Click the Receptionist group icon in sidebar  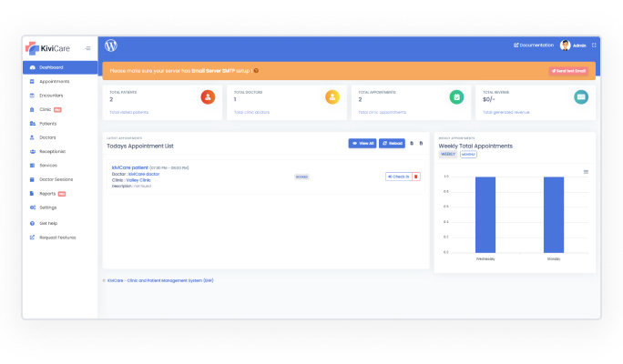coord(33,151)
